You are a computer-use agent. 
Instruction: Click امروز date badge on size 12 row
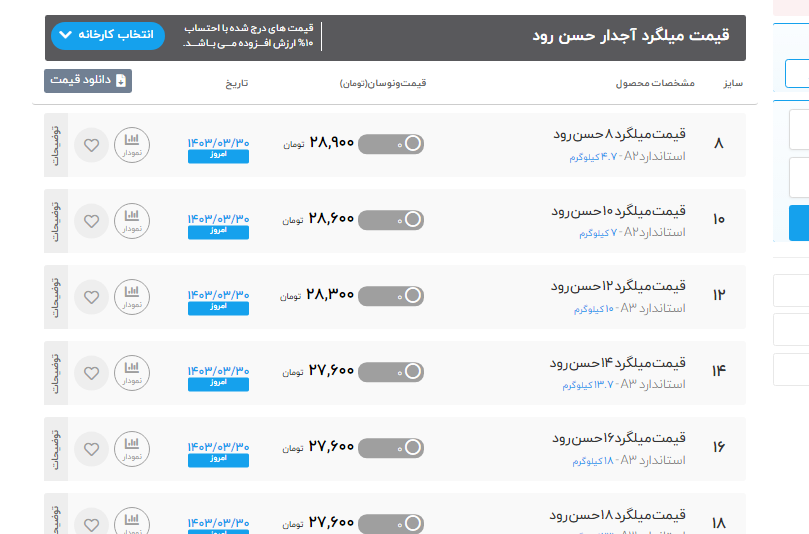(218, 309)
